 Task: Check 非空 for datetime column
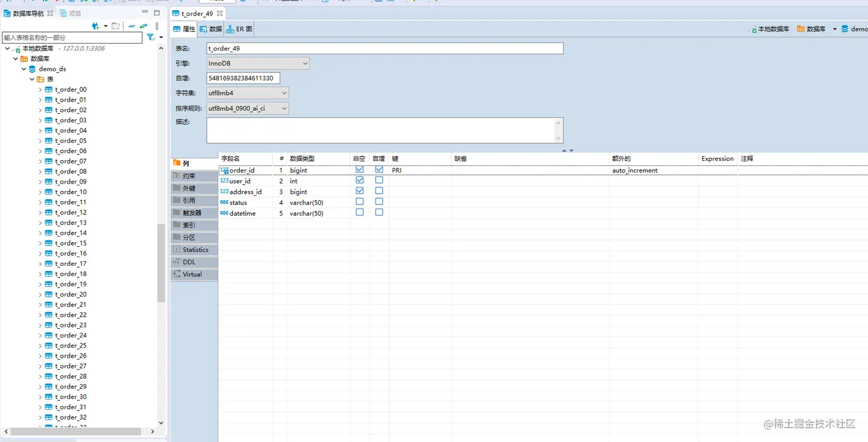[x=360, y=212]
